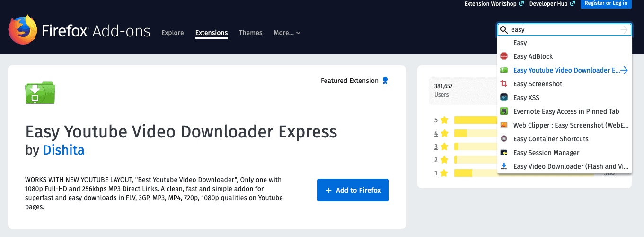
Task: Click the Easy Screenshot crop icon
Action: coord(504,84)
